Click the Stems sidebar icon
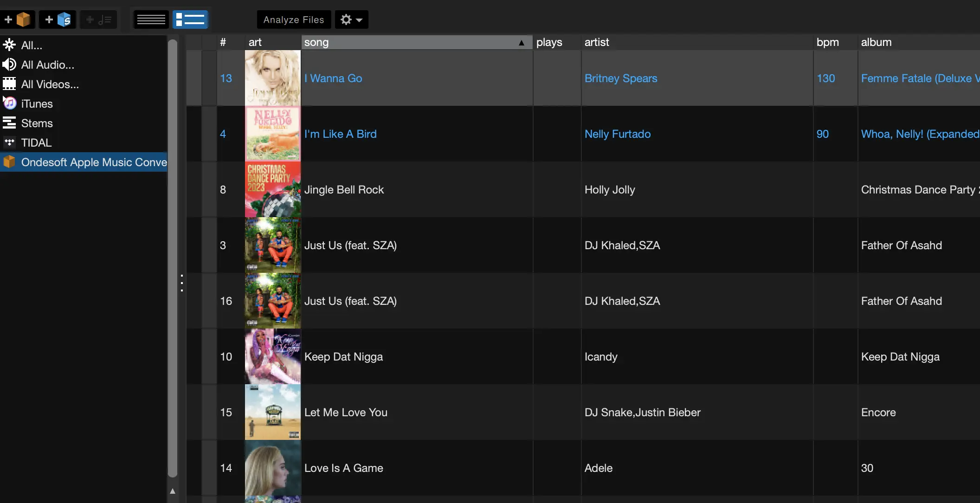 click(x=9, y=123)
